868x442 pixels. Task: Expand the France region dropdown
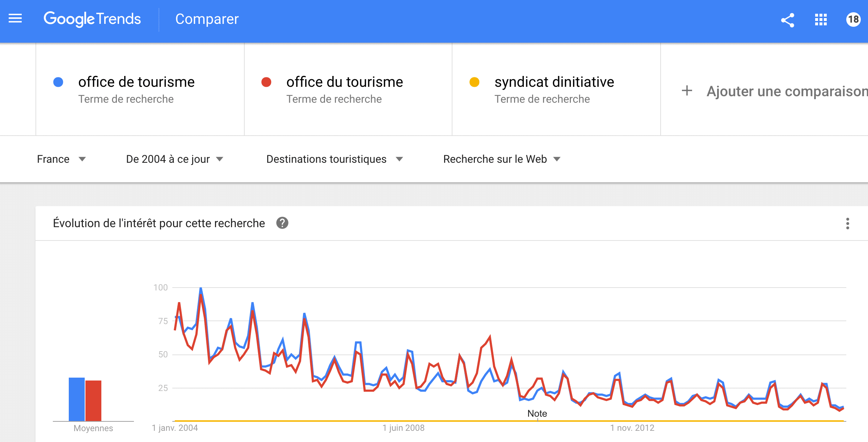[62, 159]
